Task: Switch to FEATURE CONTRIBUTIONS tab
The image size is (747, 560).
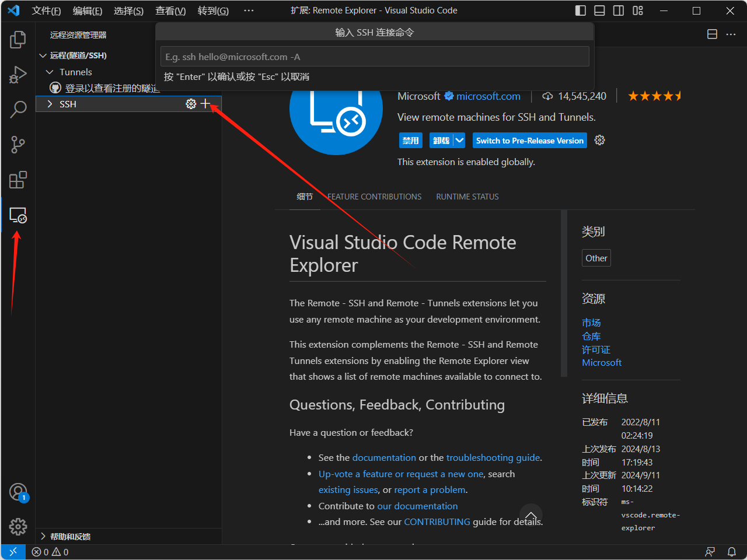Action: click(x=374, y=197)
